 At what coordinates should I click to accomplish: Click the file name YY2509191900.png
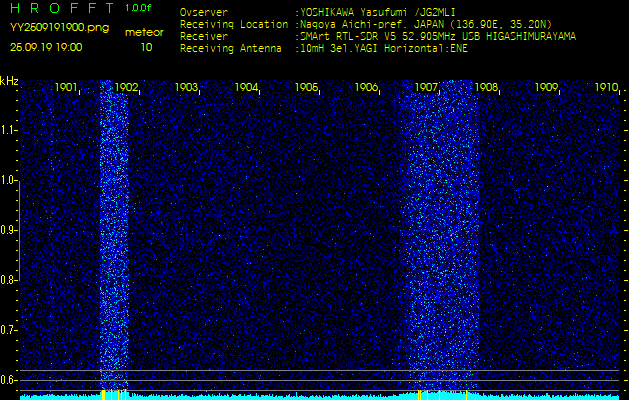(x=59, y=28)
